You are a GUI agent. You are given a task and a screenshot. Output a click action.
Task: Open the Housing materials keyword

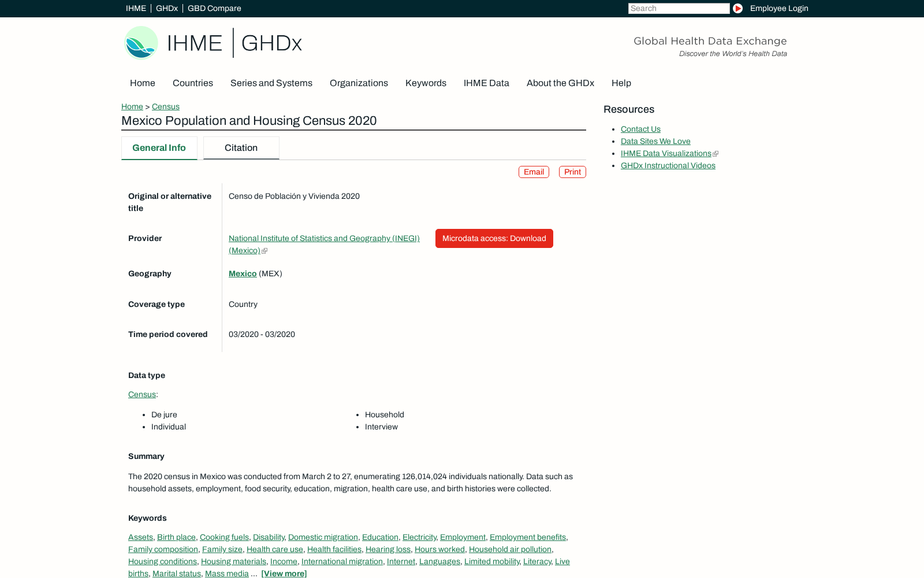[x=233, y=561]
